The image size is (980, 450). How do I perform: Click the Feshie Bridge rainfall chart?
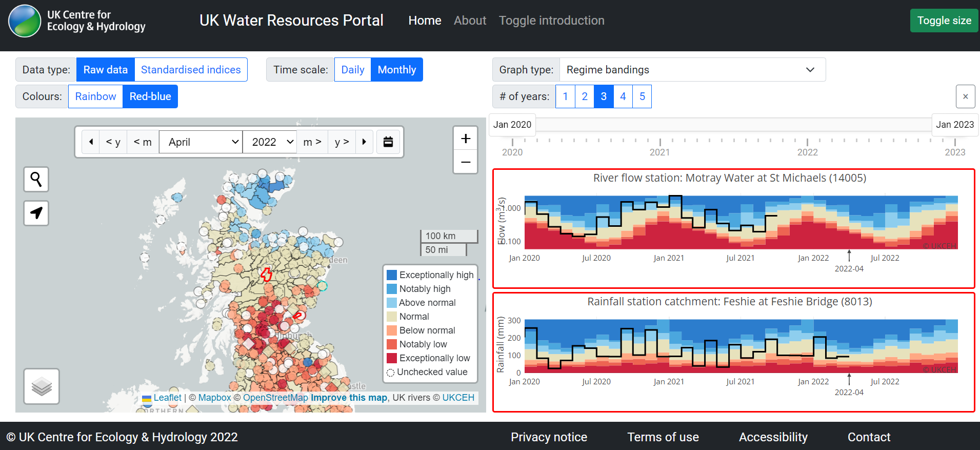click(x=733, y=352)
